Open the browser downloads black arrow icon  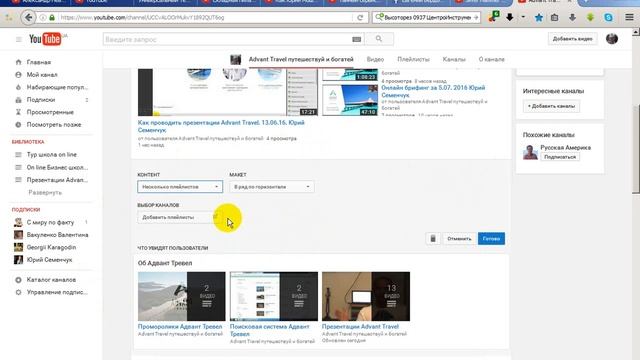(x=510, y=17)
